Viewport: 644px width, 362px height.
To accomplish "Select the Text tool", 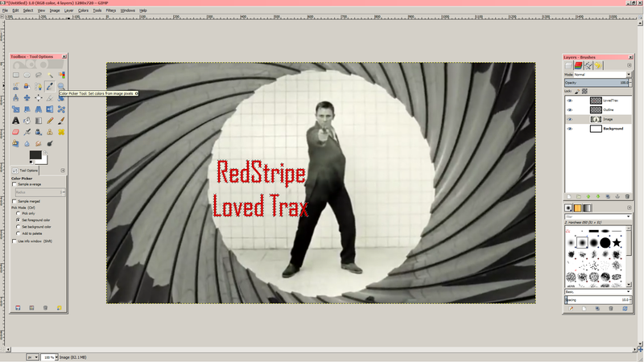I will tap(15, 121).
